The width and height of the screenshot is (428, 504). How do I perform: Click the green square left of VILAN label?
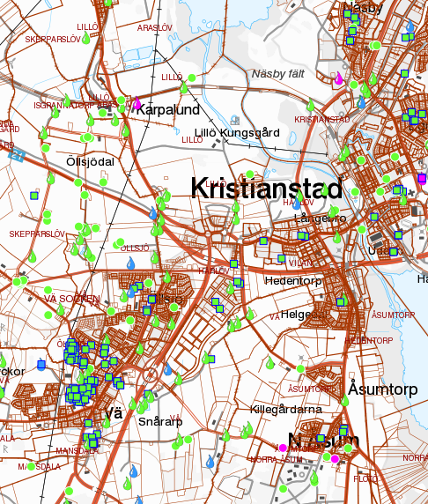(x=282, y=258)
